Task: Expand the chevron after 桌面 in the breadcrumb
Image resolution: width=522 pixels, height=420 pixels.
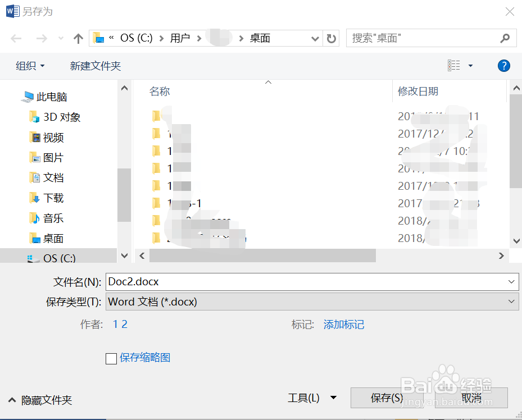Action: [x=315, y=38]
